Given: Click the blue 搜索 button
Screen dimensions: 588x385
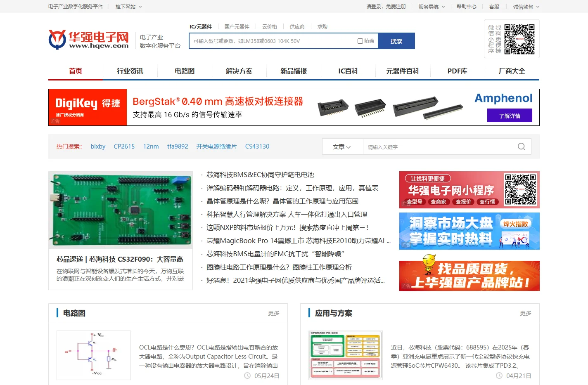Looking at the screenshot, I should (x=396, y=41).
